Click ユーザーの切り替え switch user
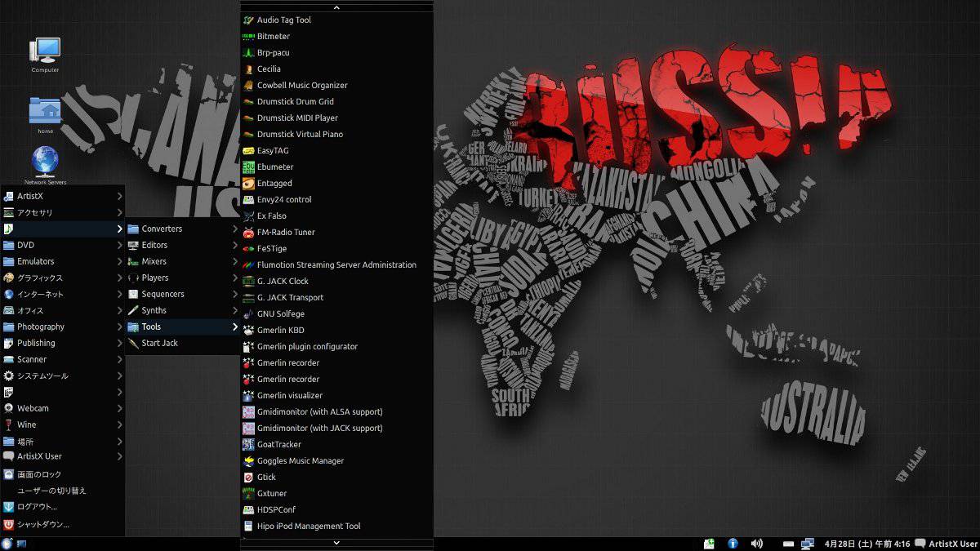The image size is (980, 551). (x=63, y=491)
